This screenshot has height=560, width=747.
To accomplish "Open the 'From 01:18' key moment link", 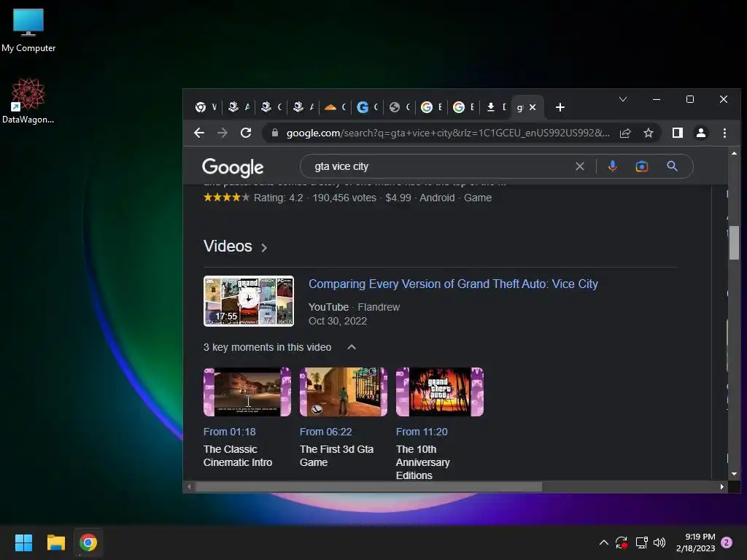I will pyautogui.click(x=230, y=432).
